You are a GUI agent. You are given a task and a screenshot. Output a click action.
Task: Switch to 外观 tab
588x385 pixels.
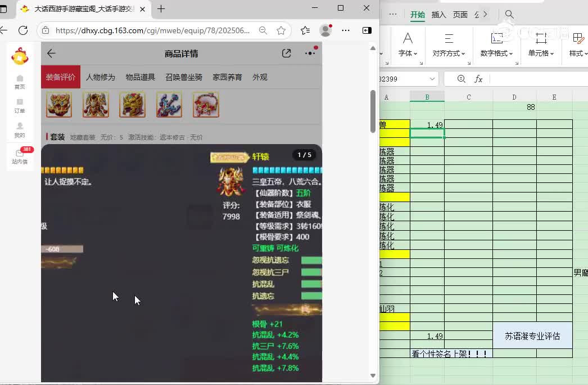click(260, 77)
